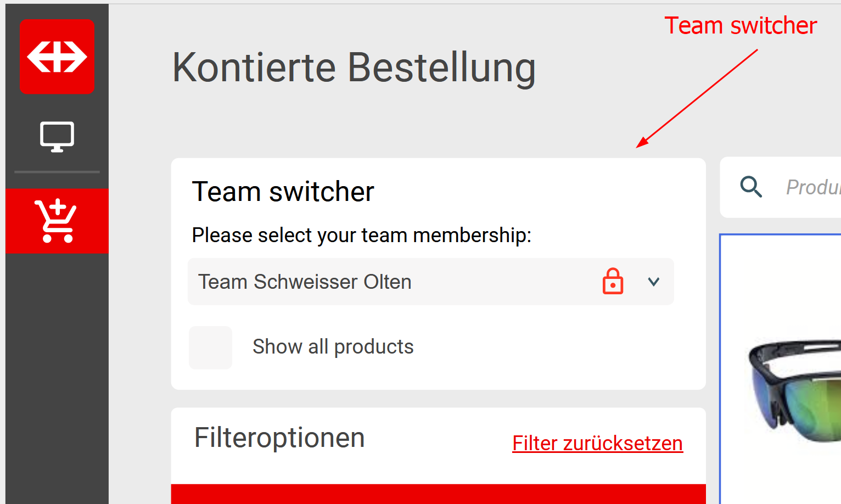Viewport: 841px width, 504px height.
Task: Click the red bar below Filteroptionen
Action: (x=438, y=494)
